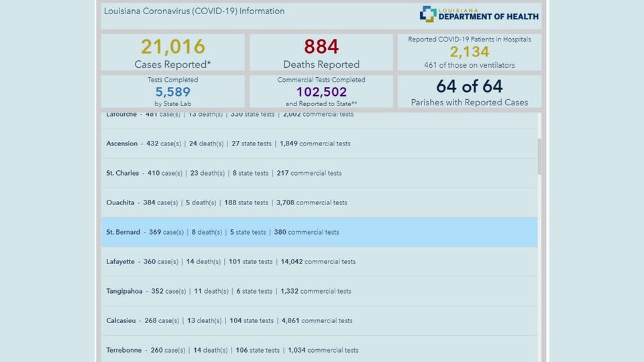Click the 64 of 64 Parishes card
Viewport: 644px width, 362px height.
pos(469,92)
